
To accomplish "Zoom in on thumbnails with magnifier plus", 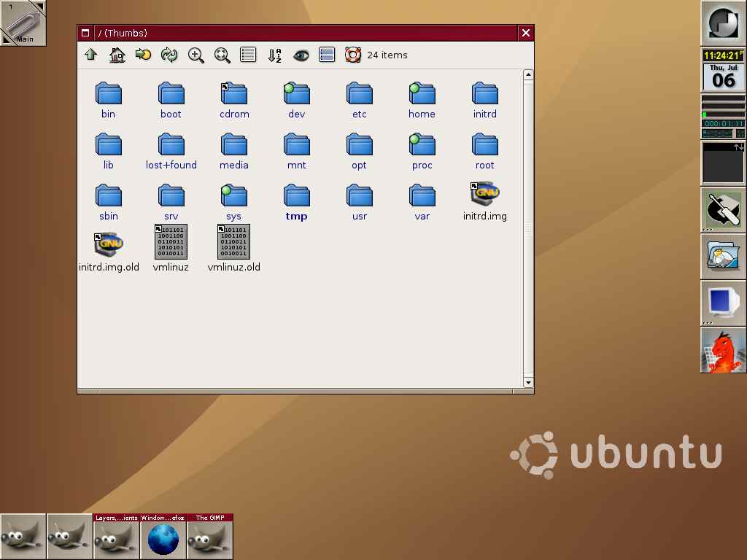I will click(196, 55).
